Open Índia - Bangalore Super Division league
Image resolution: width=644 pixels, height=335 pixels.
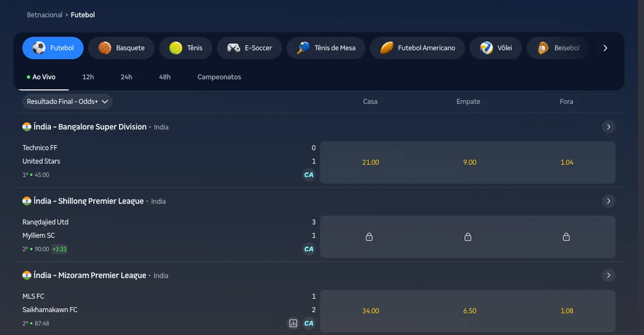(90, 127)
